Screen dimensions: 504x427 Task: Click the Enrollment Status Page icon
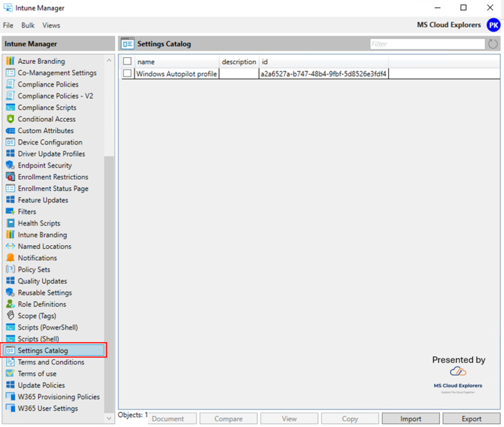(10, 188)
